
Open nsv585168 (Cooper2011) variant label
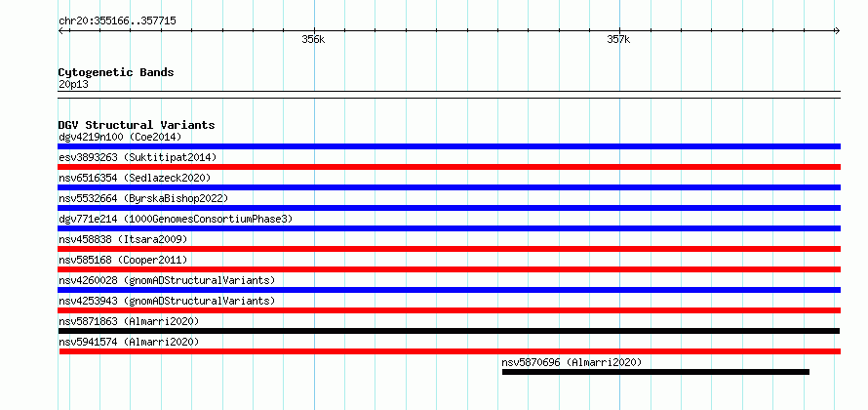click(x=123, y=260)
